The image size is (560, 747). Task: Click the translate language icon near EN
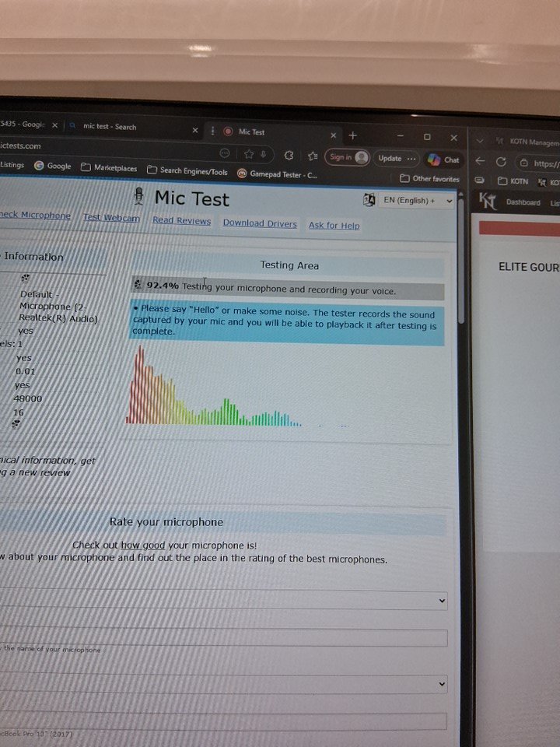click(369, 201)
